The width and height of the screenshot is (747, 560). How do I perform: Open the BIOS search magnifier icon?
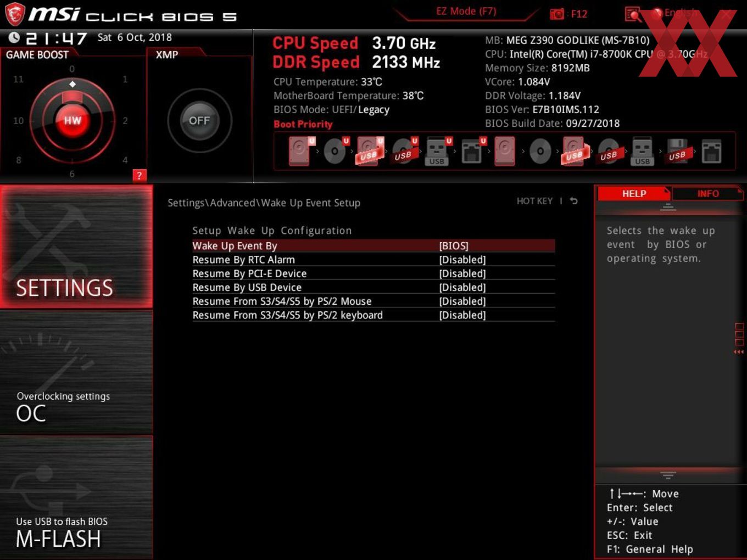pos(633,14)
